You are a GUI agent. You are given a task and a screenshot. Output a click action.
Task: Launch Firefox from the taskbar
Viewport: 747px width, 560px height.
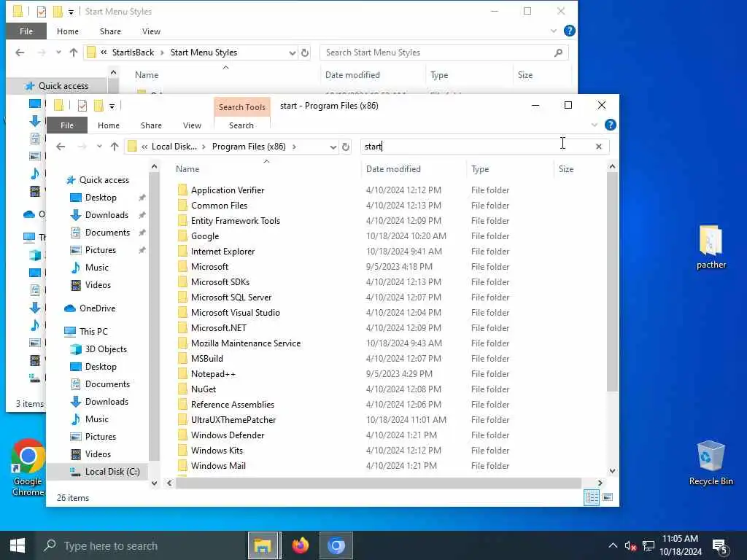coord(300,545)
